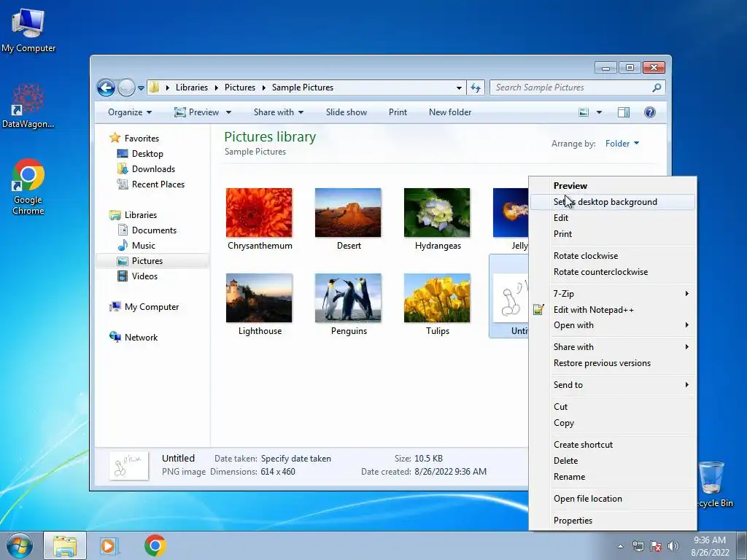747x560 pixels.
Task: Select Open file location
Action: click(x=613, y=499)
